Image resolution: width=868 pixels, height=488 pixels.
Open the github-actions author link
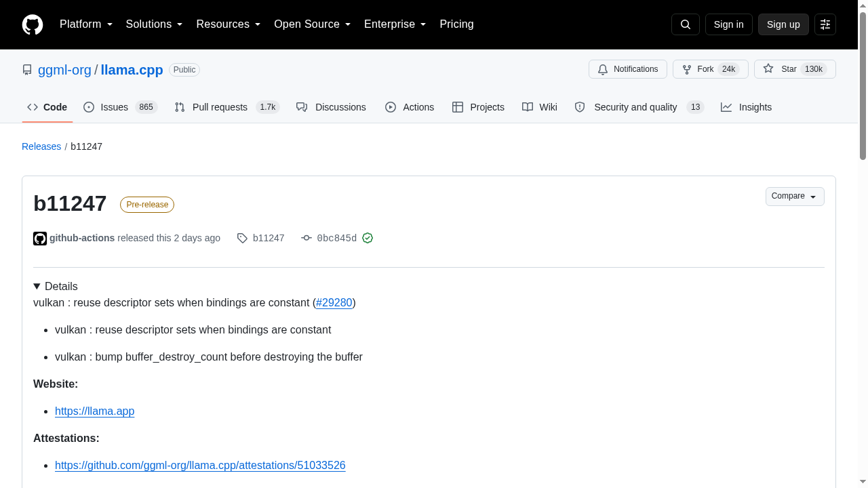[82, 238]
